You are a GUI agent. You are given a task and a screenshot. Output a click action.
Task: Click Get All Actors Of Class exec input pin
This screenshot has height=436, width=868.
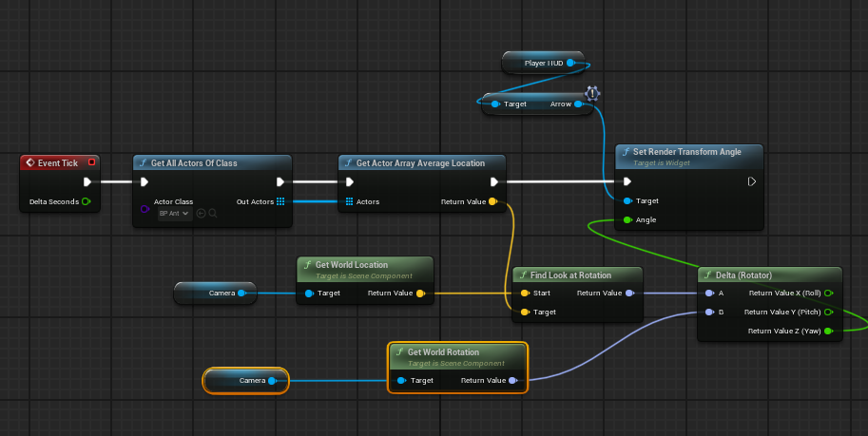[144, 181]
